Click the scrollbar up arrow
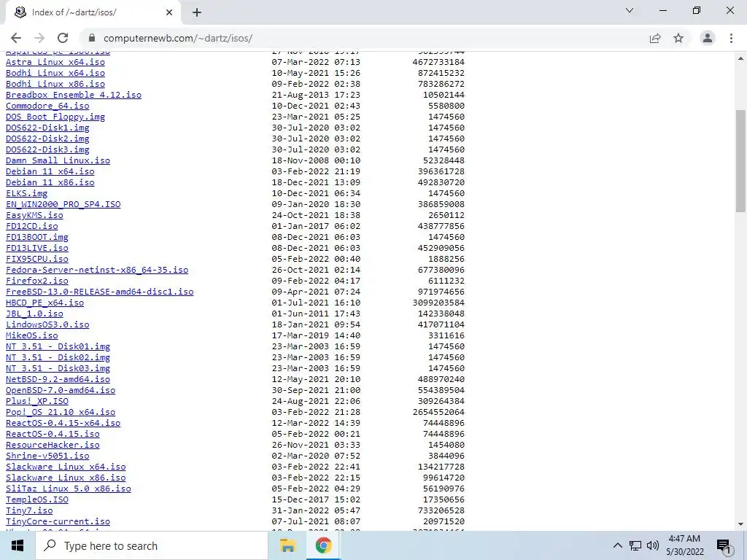Screen dimensions: 747x560 (741, 58)
